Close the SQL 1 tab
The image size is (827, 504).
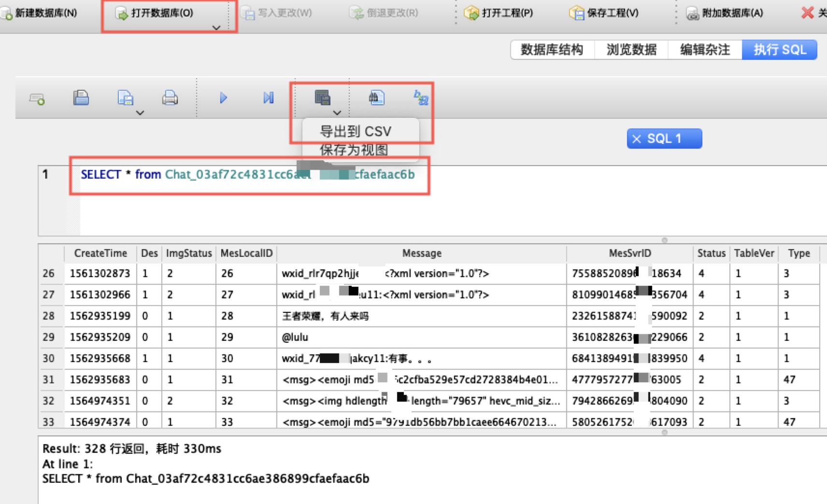(637, 139)
